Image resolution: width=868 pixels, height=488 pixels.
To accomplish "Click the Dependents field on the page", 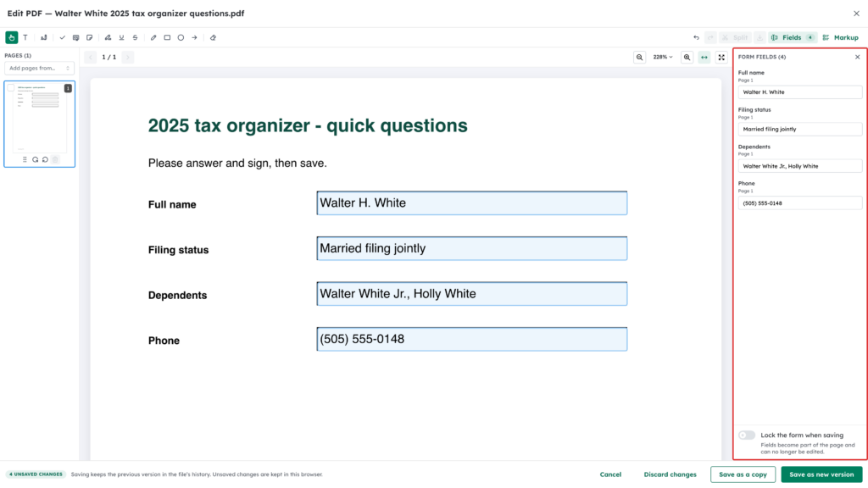I will 471,294.
